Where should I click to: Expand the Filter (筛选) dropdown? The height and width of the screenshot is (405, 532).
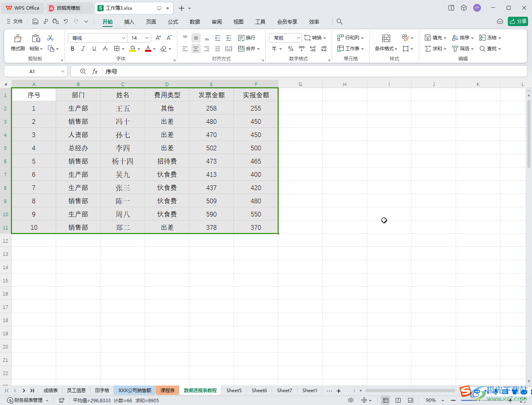(472, 49)
